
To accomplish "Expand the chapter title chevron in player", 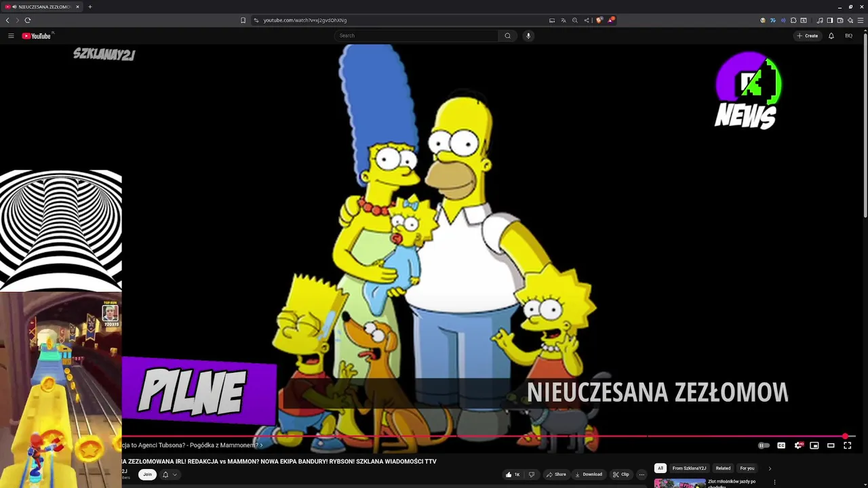I will [262, 445].
